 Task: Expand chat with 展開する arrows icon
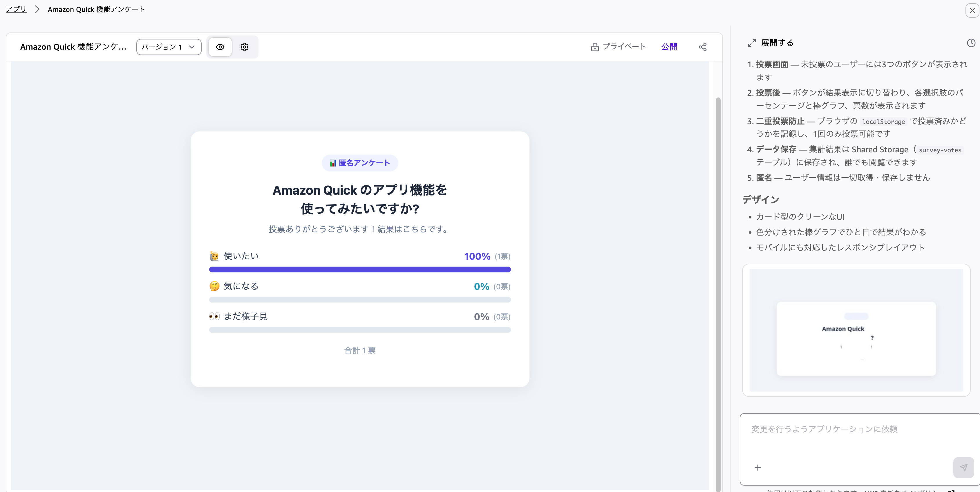[x=751, y=43]
